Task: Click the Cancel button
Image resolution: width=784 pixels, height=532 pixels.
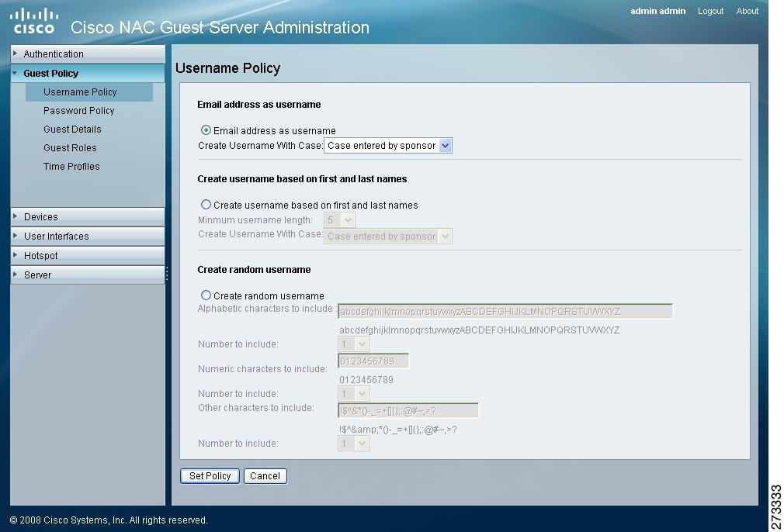Action: (265, 476)
